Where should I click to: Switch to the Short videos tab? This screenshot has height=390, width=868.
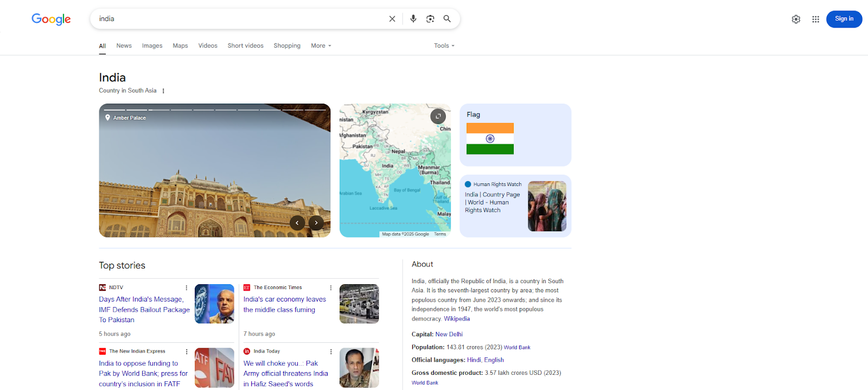(246, 46)
